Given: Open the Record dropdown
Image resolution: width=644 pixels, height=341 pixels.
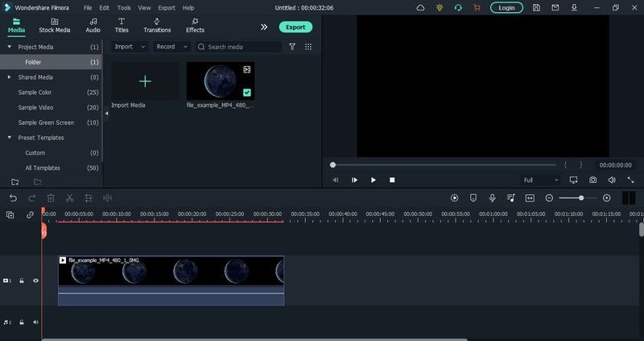Looking at the screenshot, I should (x=171, y=47).
